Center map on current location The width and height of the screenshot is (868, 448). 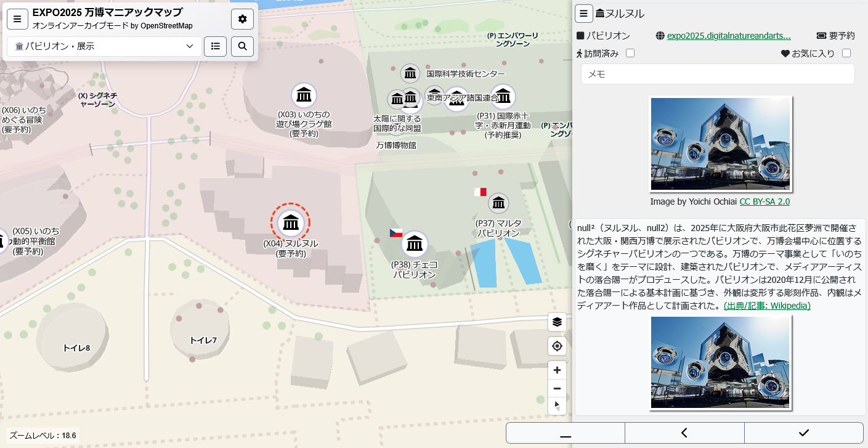(557, 346)
